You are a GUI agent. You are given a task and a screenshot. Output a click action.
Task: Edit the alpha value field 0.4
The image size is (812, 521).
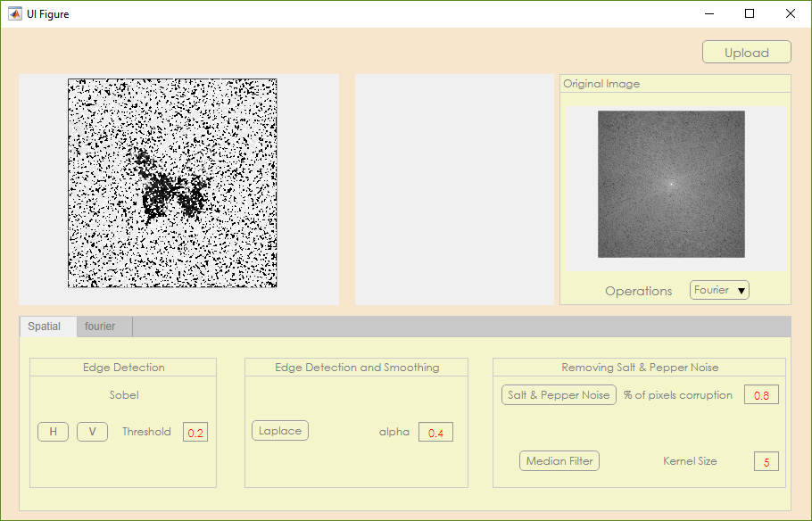click(x=435, y=433)
